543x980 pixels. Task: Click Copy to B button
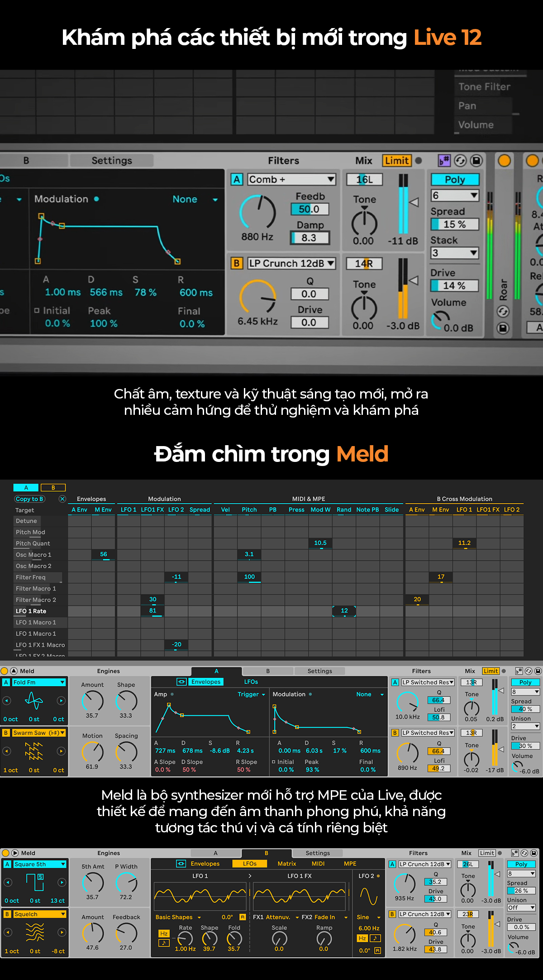29,499
